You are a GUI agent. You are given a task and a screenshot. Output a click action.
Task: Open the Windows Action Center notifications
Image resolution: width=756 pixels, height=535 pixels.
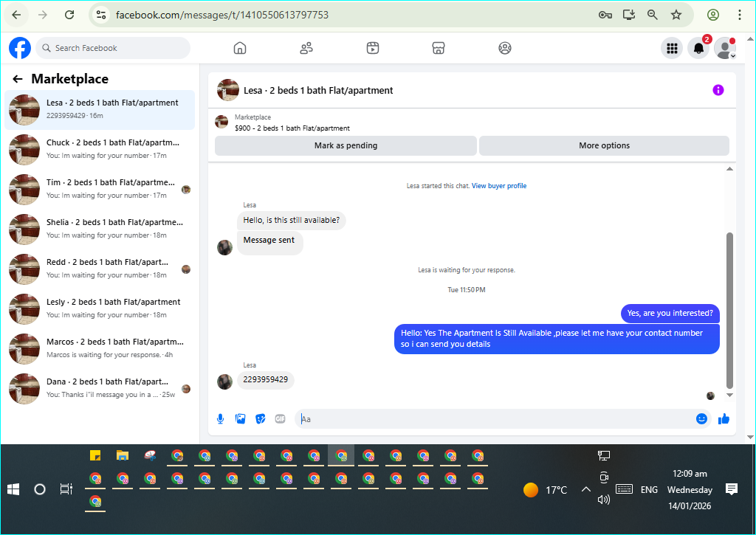click(732, 490)
